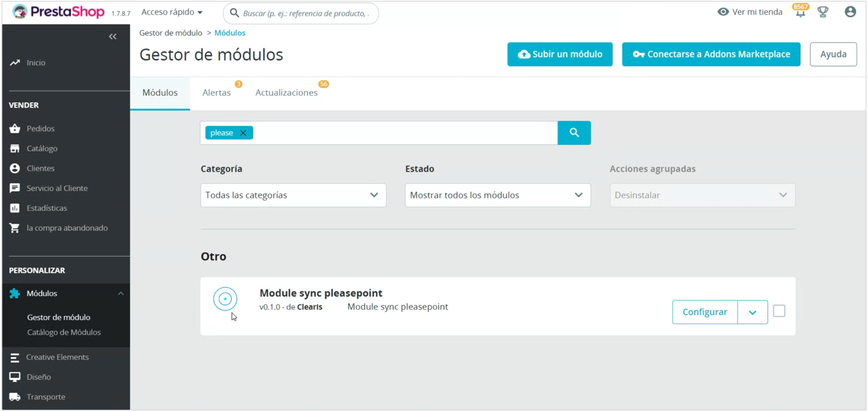The height and width of the screenshot is (412, 868).
Task: Expand the Configurar button arrow menu
Action: (752, 313)
